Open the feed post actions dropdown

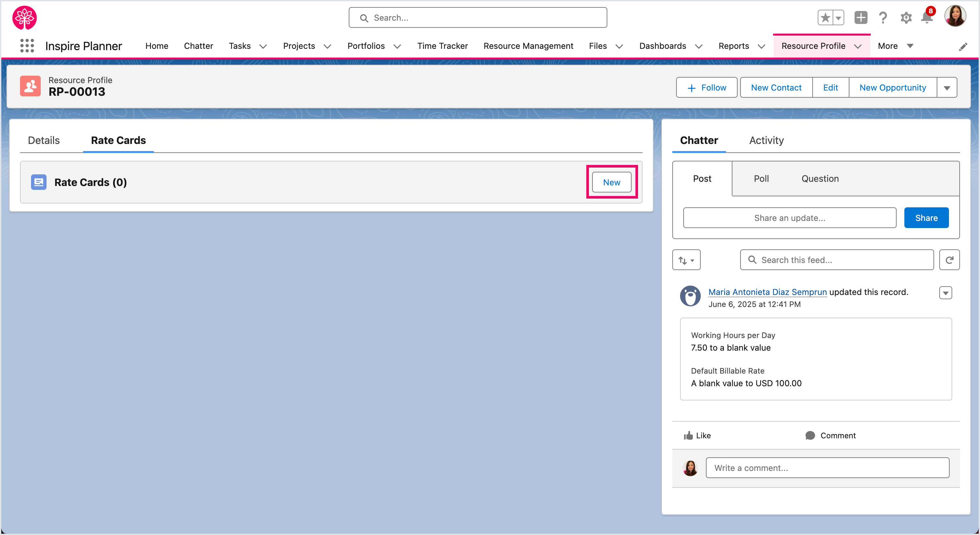tap(945, 293)
